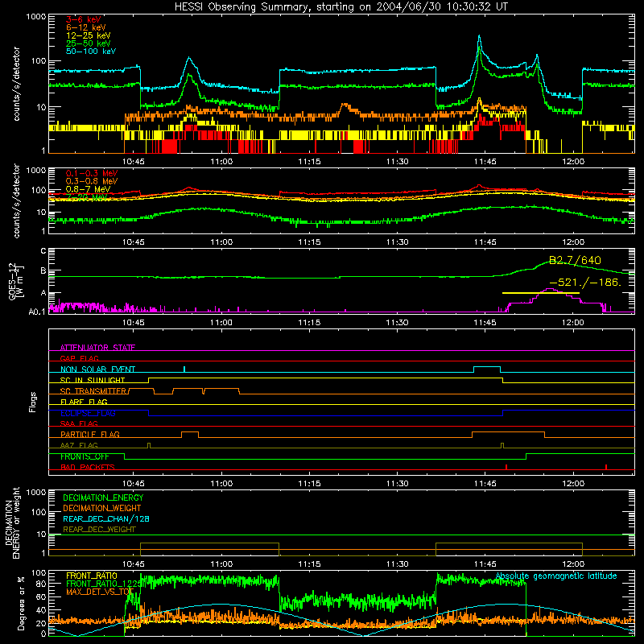Image resolution: width=644 pixels, height=644 pixels.
Task: Click the REAR_DEC_WEIGHT legend label
Action: pyautogui.click(x=99, y=530)
